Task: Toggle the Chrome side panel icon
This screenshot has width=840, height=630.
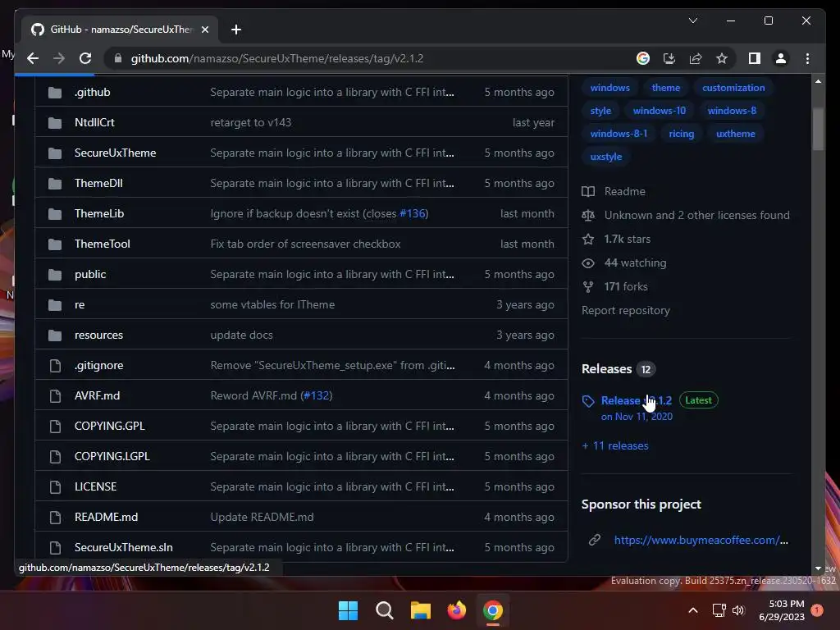Action: point(755,58)
